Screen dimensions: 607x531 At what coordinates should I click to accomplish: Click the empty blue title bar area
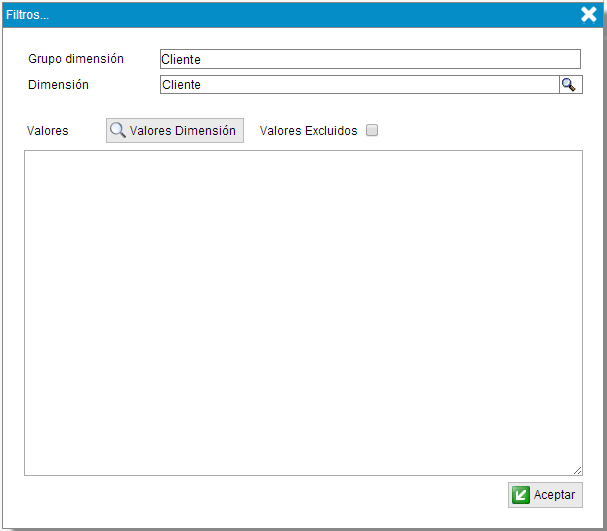tap(300, 15)
